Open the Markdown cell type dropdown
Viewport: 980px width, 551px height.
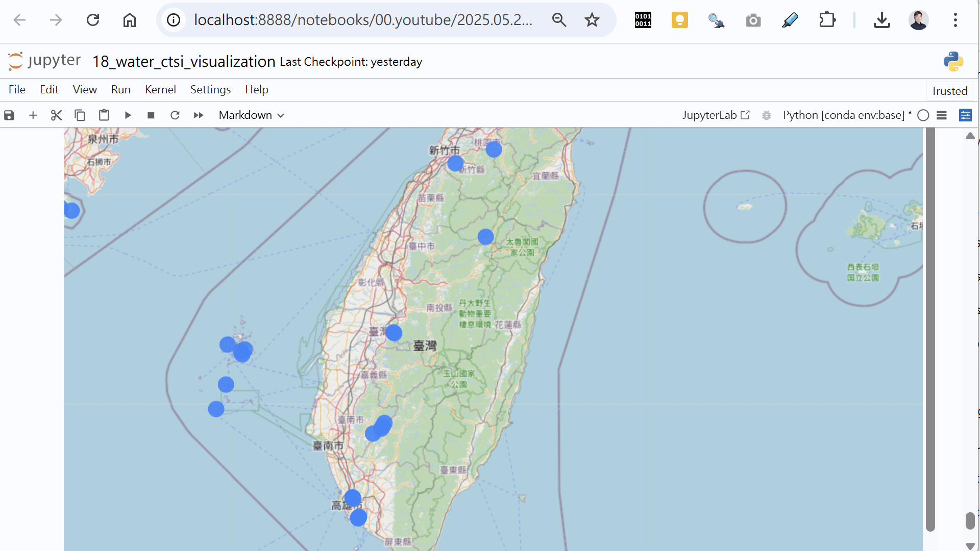tap(251, 115)
